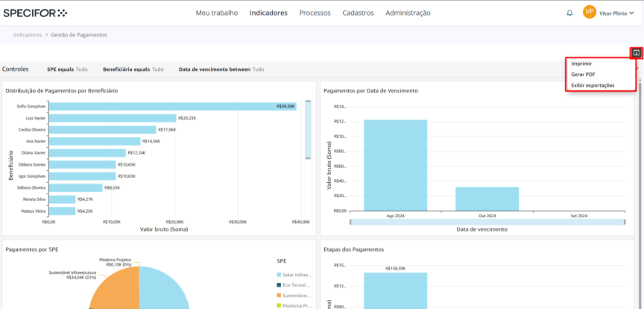Screen dimensions: 644x309
Task: Click Distribuição de Pagamentos por Beneficiário title
Action: tap(62, 90)
